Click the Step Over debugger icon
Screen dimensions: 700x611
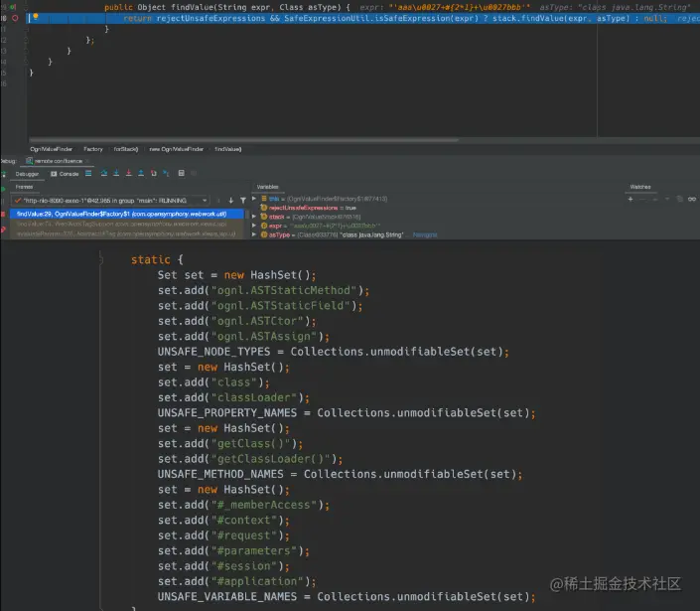pyautogui.click(x=104, y=173)
